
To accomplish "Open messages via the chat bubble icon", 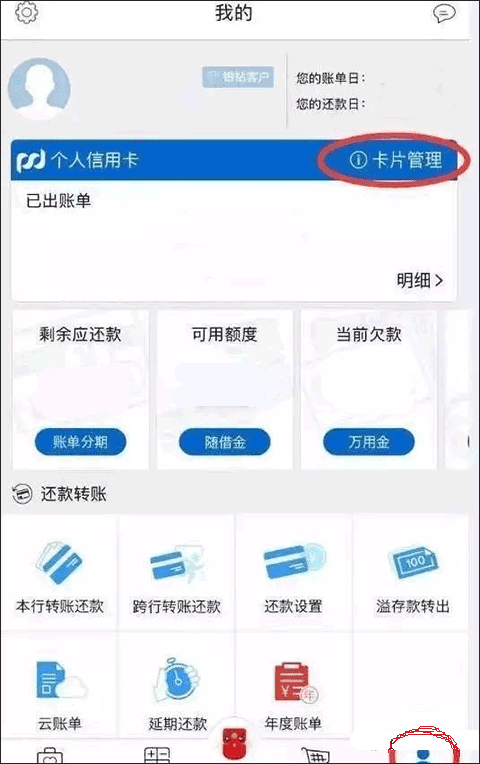I will [444, 13].
